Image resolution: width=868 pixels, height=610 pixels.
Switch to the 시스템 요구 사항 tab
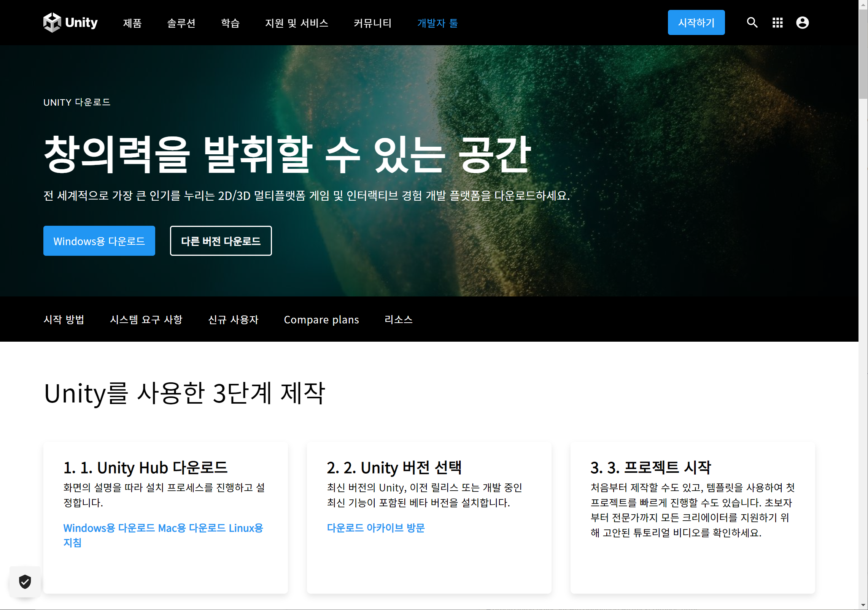coord(146,320)
